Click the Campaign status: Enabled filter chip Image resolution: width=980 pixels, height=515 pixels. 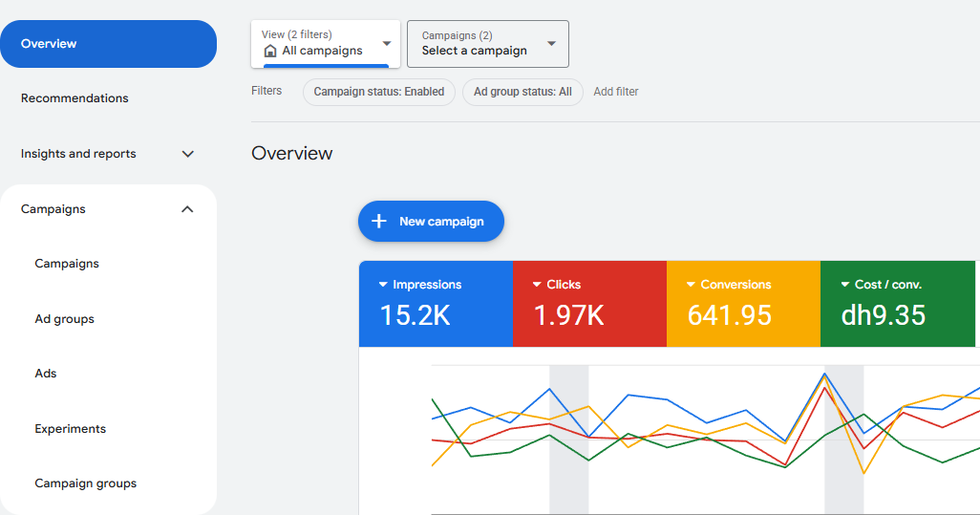(379, 92)
